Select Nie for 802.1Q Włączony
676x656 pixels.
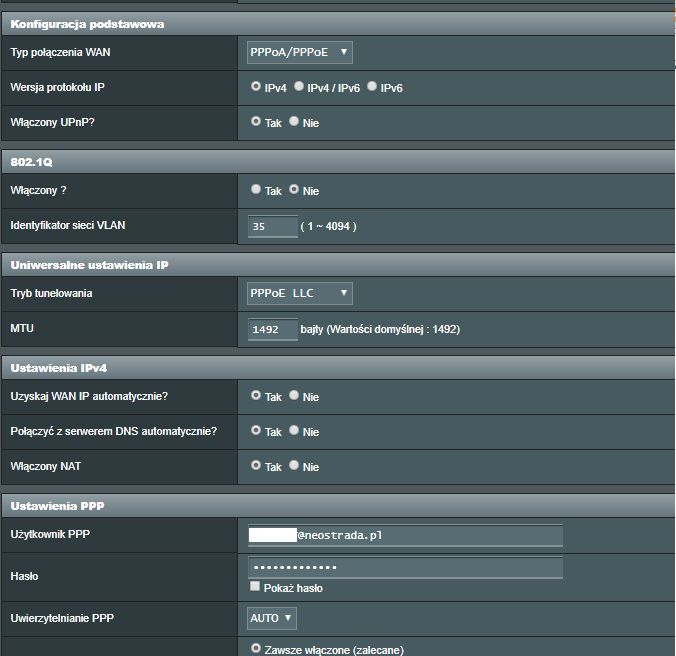coord(294,190)
